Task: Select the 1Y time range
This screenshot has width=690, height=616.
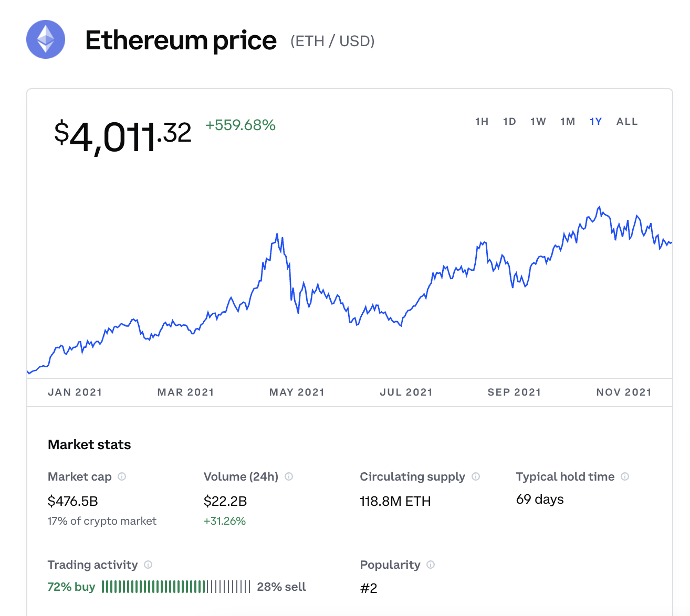Action: (x=595, y=122)
